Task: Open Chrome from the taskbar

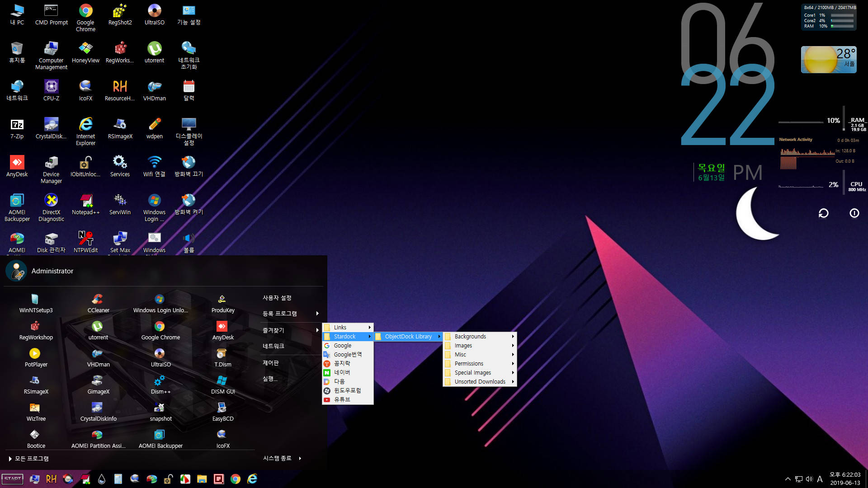Action: [235, 479]
